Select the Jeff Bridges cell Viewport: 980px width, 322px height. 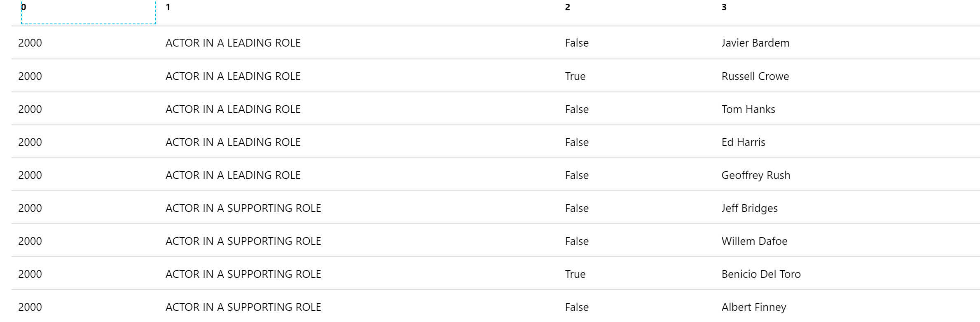pyautogui.click(x=749, y=208)
